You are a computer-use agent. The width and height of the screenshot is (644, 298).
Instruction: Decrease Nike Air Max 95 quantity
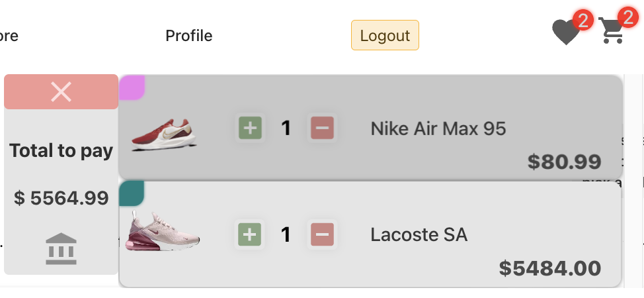pos(322,128)
